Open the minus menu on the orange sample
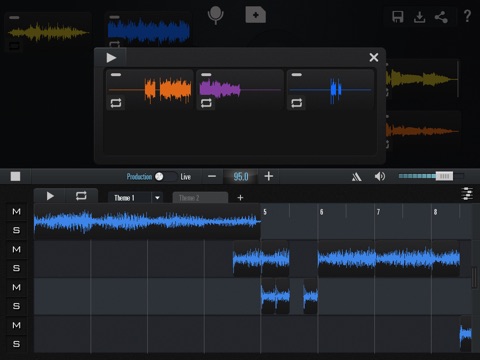480x360 pixels. point(116,75)
